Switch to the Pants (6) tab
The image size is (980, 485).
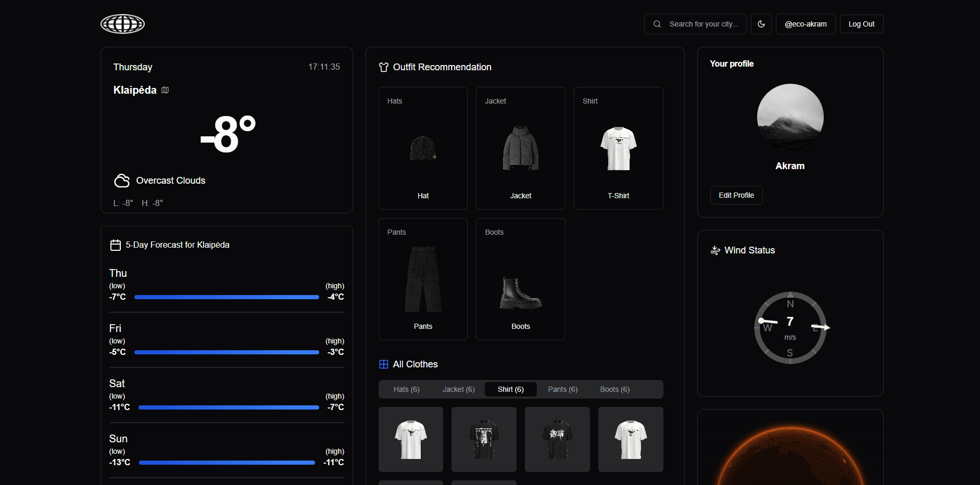(563, 389)
